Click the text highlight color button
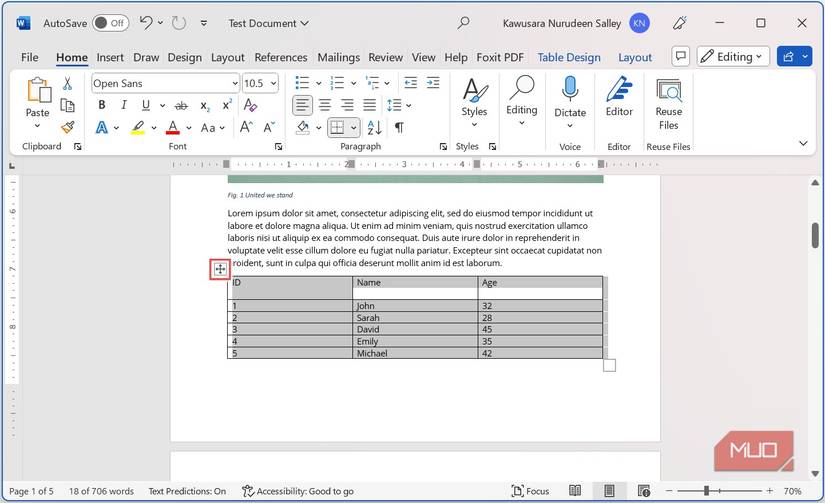 [x=138, y=127]
